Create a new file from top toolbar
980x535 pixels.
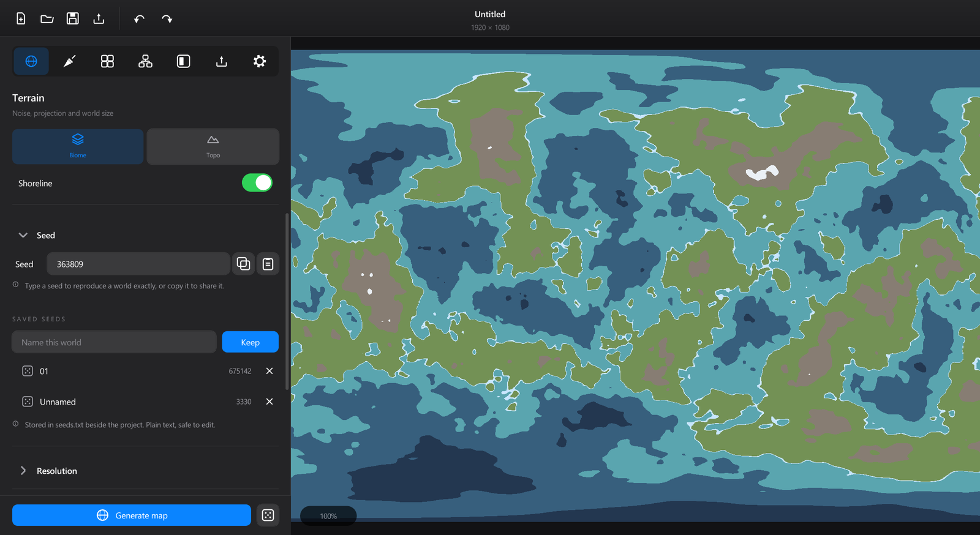pyautogui.click(x=21, y=18)
